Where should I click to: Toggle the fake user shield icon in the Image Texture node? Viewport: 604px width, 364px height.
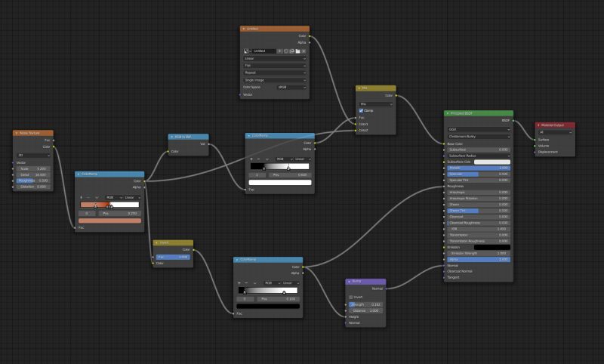point(280,51)
